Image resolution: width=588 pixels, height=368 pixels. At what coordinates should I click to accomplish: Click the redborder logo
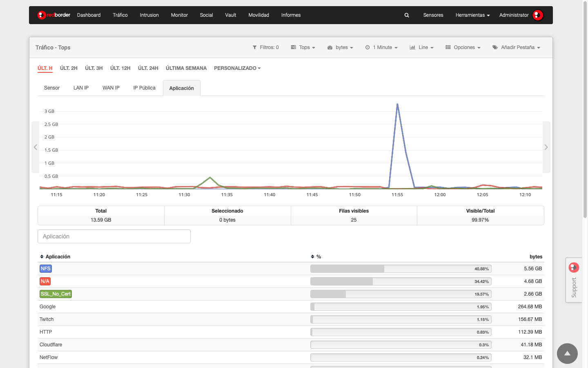[x=54, y=15]
